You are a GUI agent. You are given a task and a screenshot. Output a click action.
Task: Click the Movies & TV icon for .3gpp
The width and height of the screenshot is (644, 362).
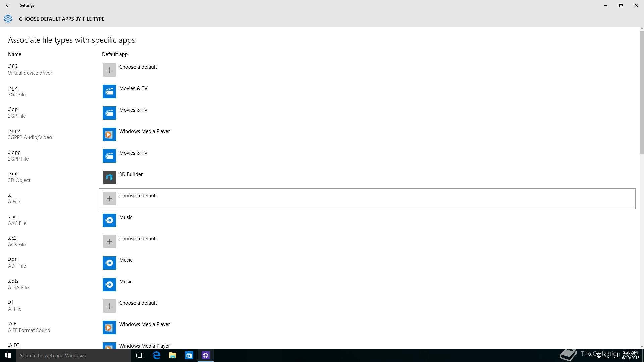109,156
